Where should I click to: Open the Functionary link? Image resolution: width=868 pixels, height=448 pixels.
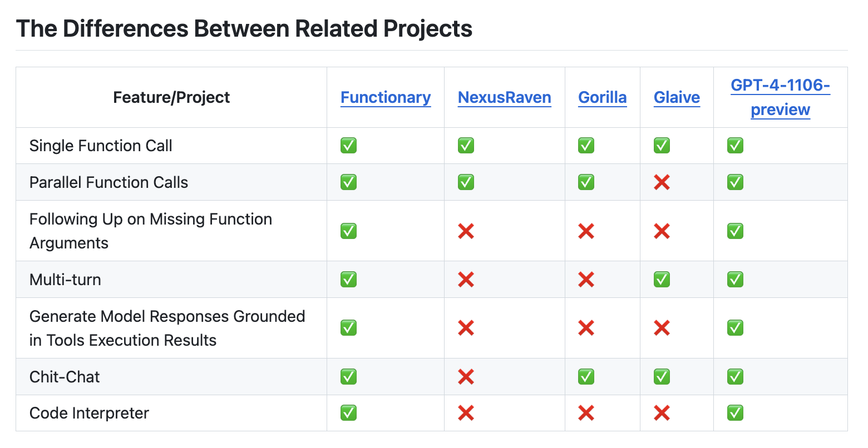click(x=386, y=97)
